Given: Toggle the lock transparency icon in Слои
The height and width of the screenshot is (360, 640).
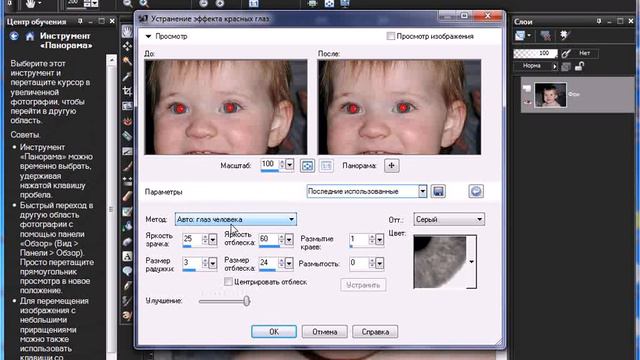Looking at the screenshot, I should (580, 66).
